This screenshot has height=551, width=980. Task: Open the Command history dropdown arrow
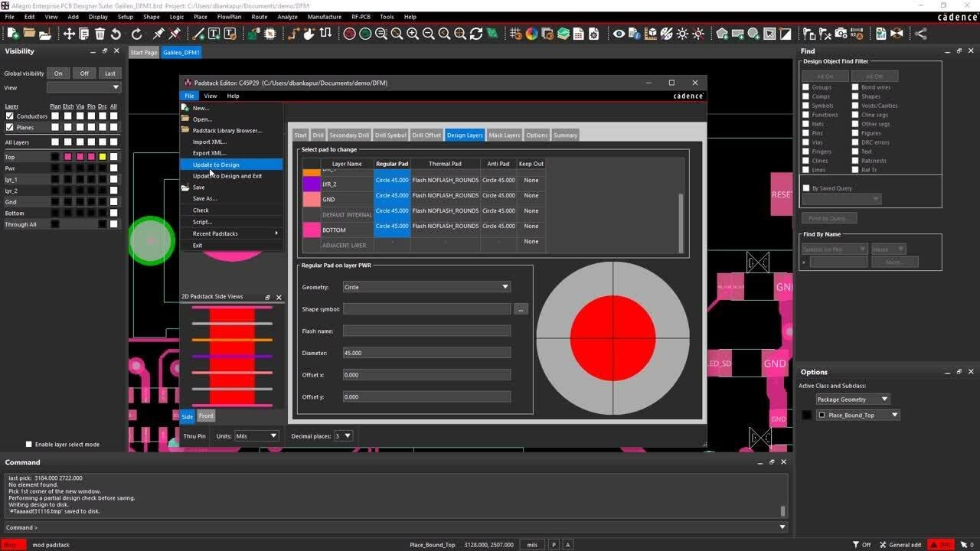[x=782, y=527]
